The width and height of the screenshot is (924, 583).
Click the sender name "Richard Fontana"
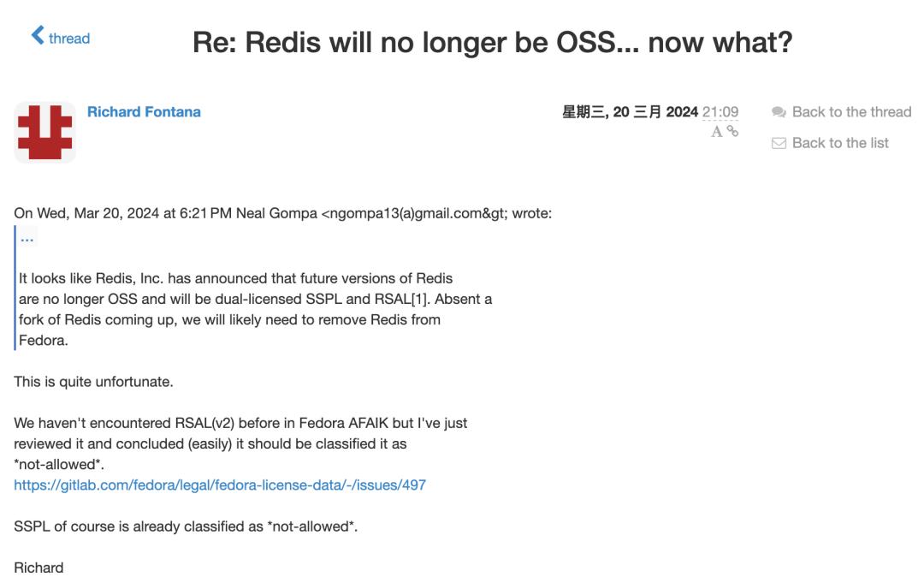[144, 111]
